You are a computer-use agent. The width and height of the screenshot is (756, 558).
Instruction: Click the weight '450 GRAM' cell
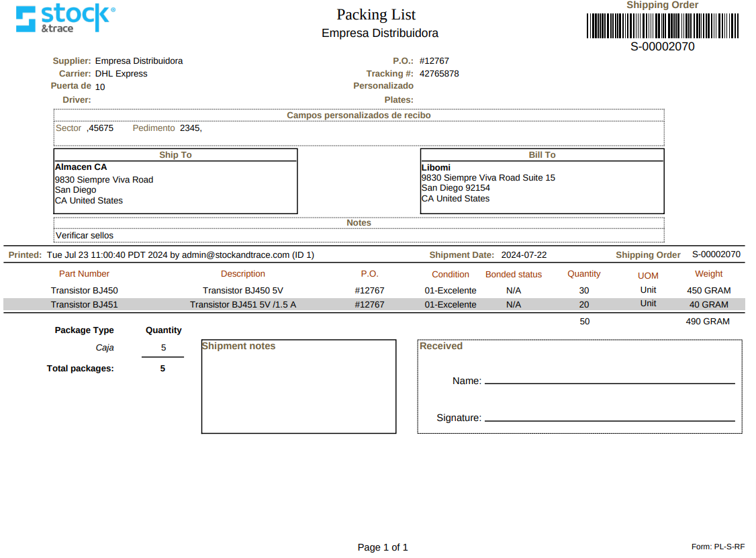[x=709, y=291]
